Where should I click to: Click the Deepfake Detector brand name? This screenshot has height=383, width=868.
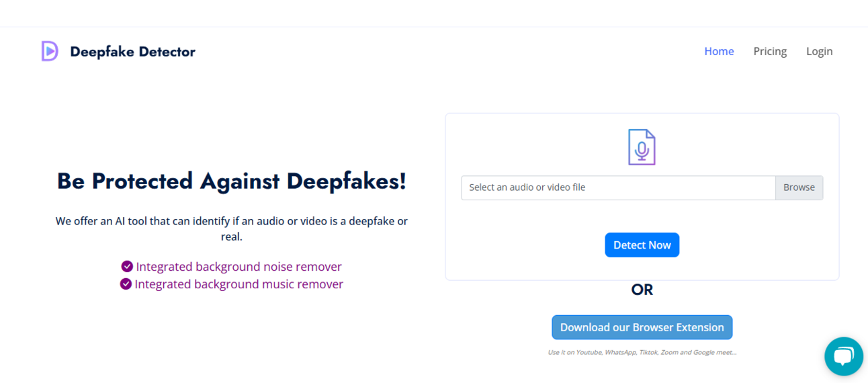(x=132, y=52)
